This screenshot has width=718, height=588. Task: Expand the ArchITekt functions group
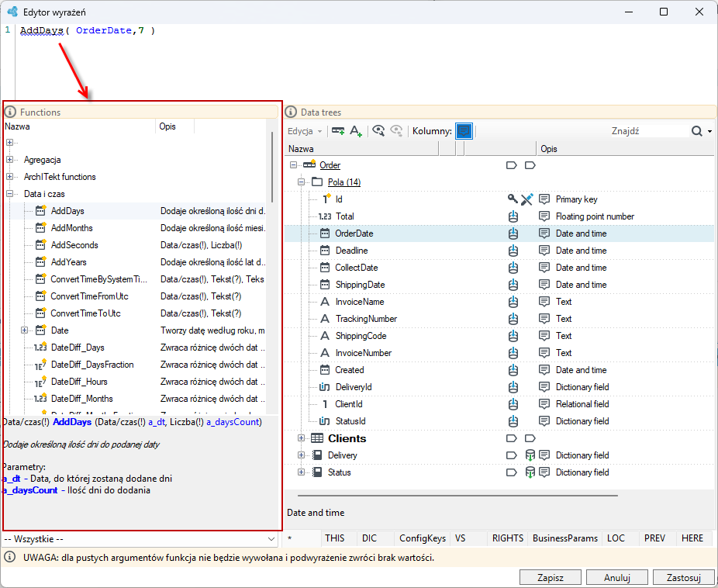(9, 176)
